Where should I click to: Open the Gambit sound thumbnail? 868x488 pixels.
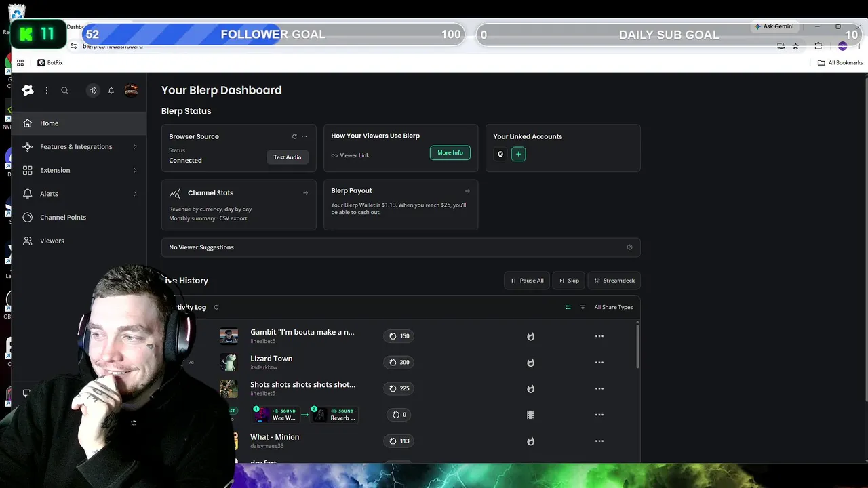229,336
